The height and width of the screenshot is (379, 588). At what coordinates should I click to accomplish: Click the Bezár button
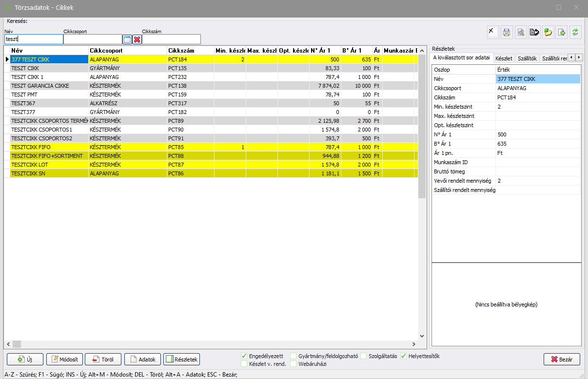pos(562,360)
